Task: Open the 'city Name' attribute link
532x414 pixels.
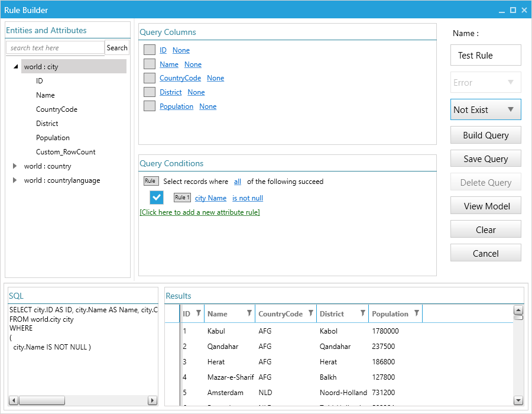Action: [210, 198]
